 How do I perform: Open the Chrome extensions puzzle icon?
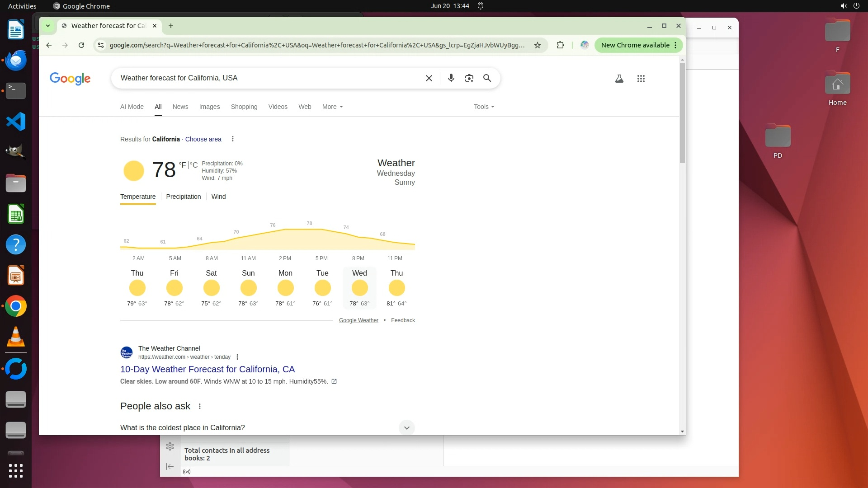point(560,45)
